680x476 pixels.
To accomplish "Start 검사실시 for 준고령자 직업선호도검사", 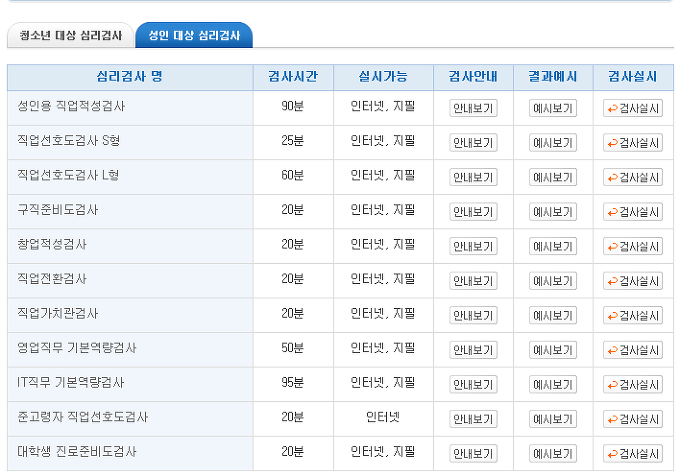I will 633,419.
